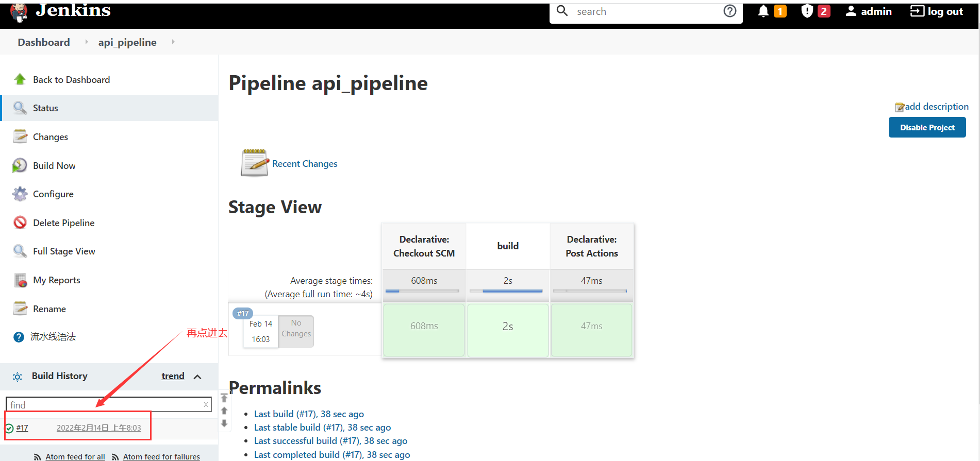Viewport: 980px width, 461px height.
Task: Click the build stage 2s cell
Action: [507, 327]
